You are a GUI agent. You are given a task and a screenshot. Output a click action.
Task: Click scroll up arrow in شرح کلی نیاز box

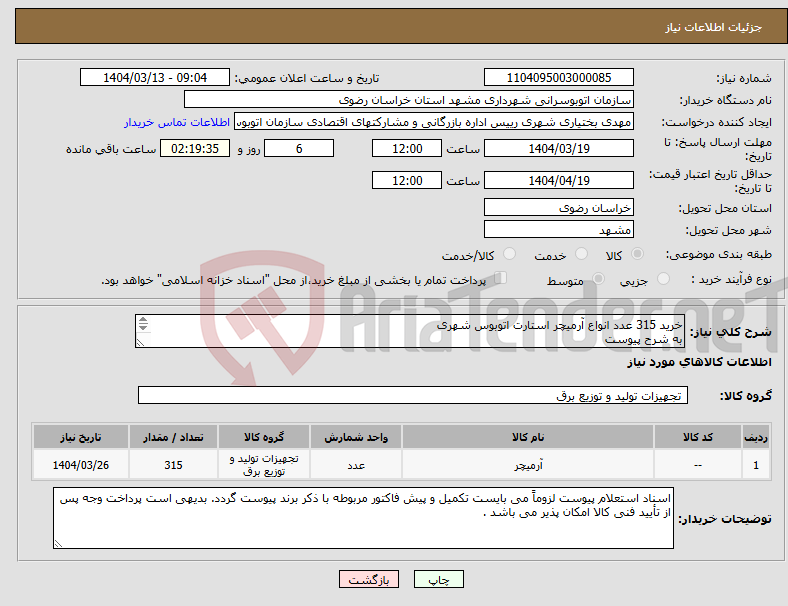click(143, 320)
